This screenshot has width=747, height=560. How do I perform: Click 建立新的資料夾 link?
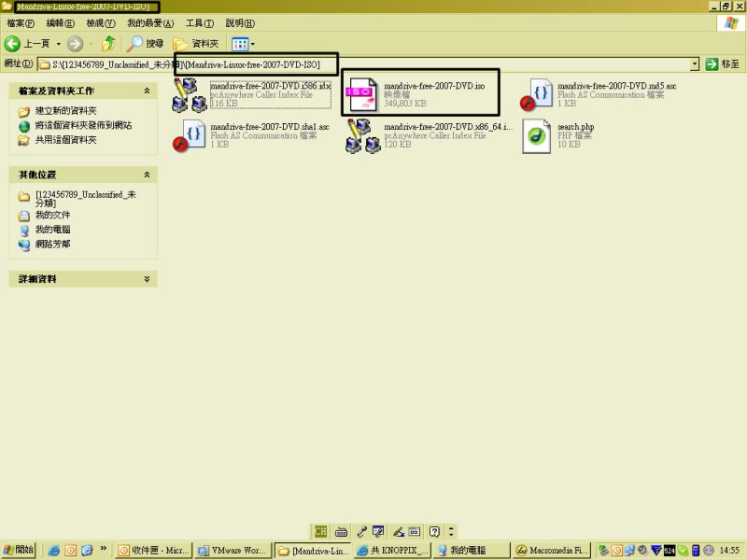(65, 111)
